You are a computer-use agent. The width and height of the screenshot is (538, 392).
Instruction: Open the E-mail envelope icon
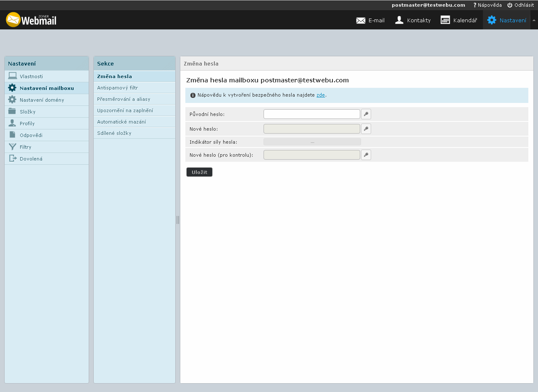(x=361, y=20)
